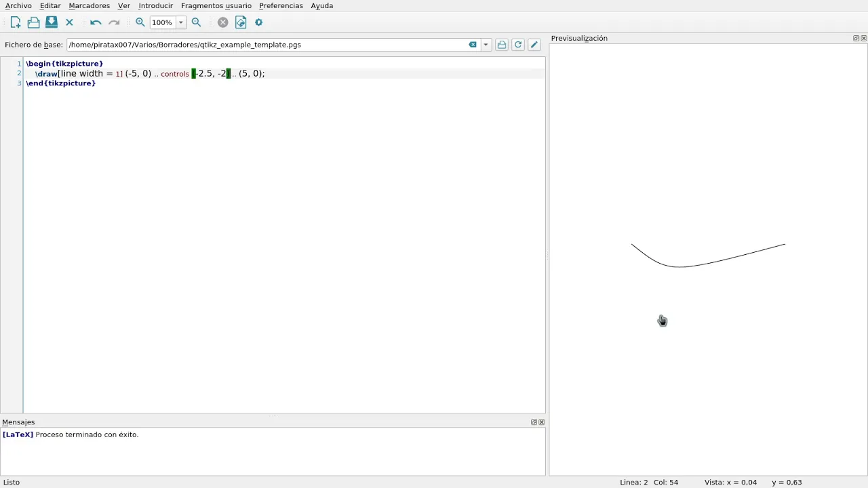Open the Marcadores menu
This screenshot has height=488, width=868.
90,5
